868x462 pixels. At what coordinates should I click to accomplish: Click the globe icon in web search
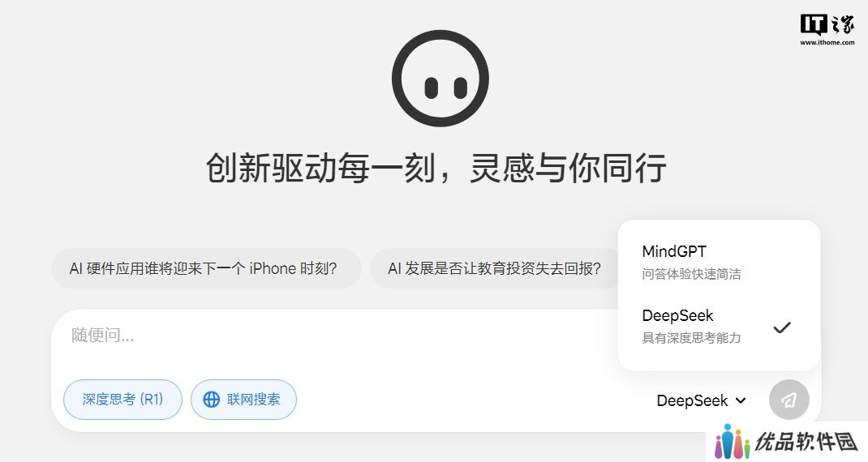tap(212, 400)
